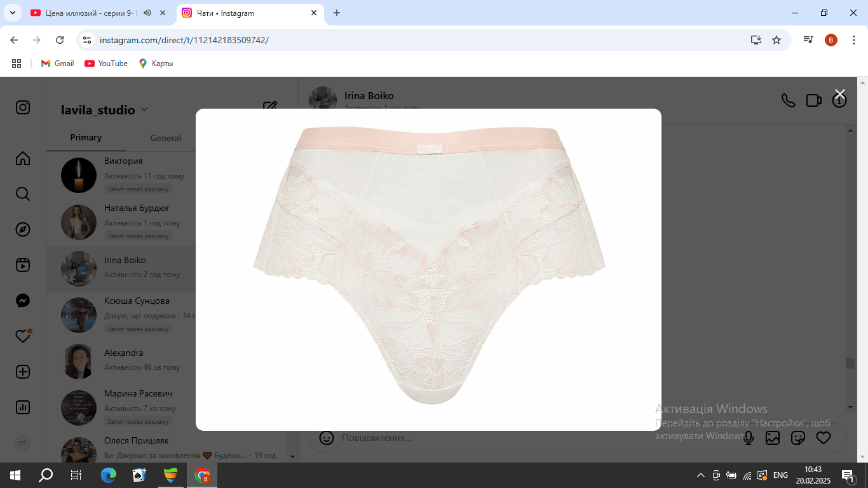This screenshot has width=868, height=488.
Task: Open the Messenger direct messages icon
Action: click(23, 301)
